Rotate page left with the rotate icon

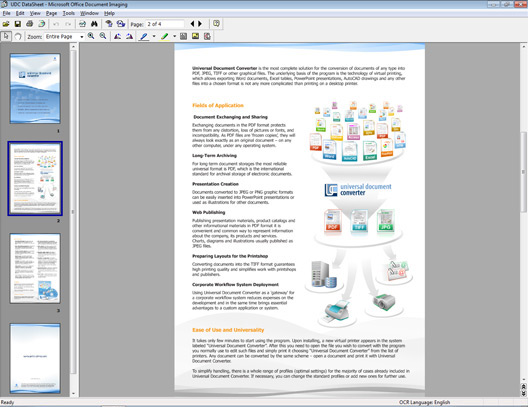tap(117, 36)
